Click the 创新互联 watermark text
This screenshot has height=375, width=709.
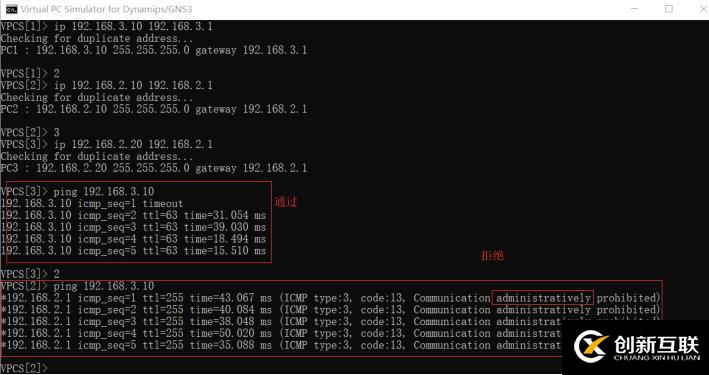[x=656, y=345]
